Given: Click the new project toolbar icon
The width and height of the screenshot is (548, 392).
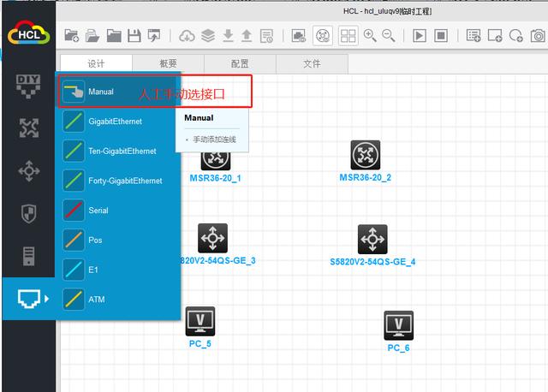Looking at the screenshot, I should (72, 36).
